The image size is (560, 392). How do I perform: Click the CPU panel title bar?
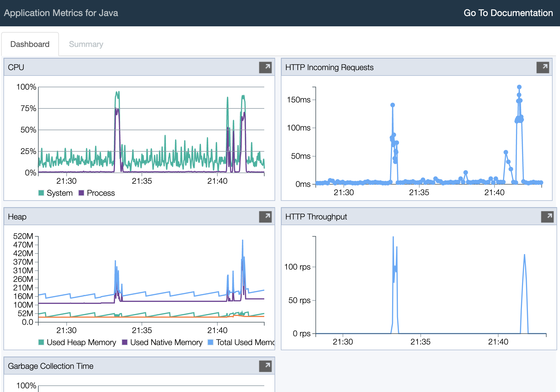pos(16,67)
